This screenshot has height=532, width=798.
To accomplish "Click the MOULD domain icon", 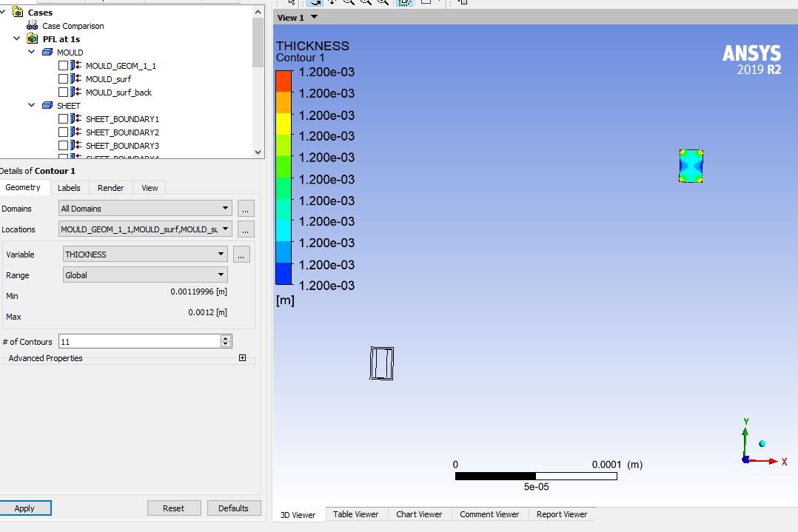I will point(47,52).
